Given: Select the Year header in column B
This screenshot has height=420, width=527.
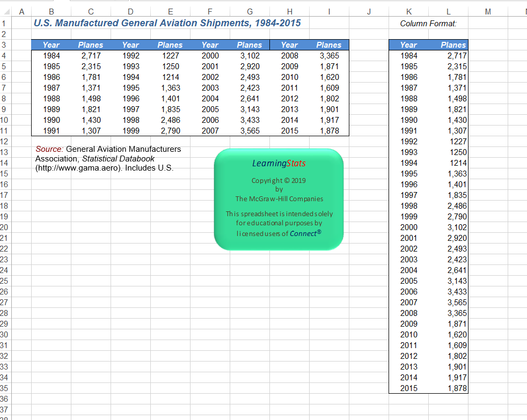Looking at the screenshot, I should tap(51, 45).
